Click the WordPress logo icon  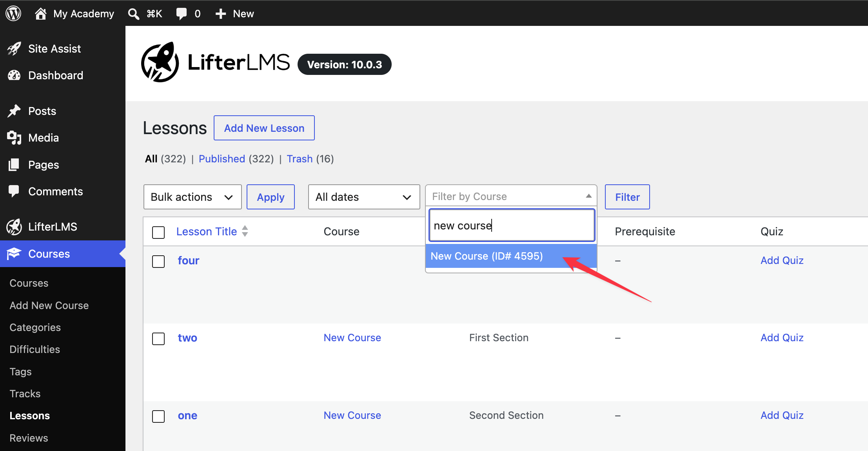pos(13,13)
